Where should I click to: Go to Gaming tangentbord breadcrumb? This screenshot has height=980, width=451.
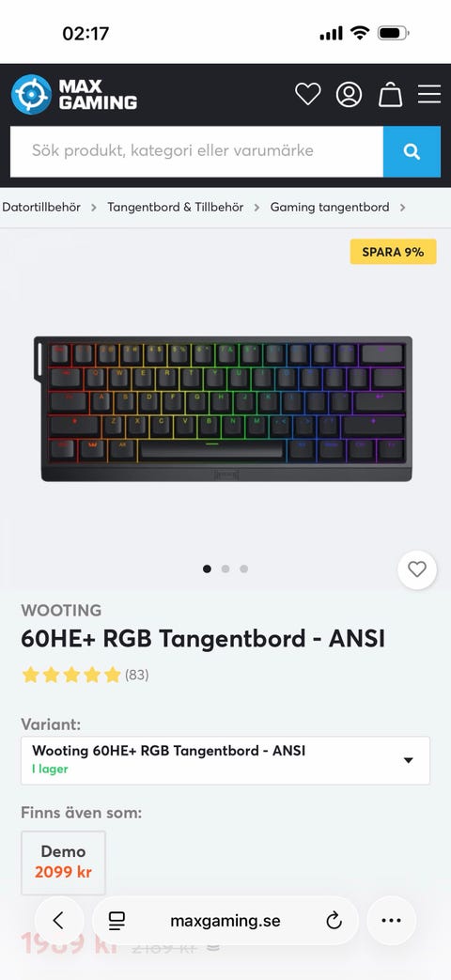click(x=330, y=207)
